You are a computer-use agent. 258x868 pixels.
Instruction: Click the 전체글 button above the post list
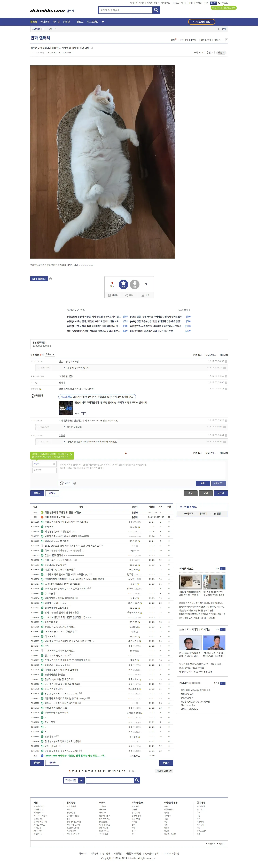(x=37, y=493)
